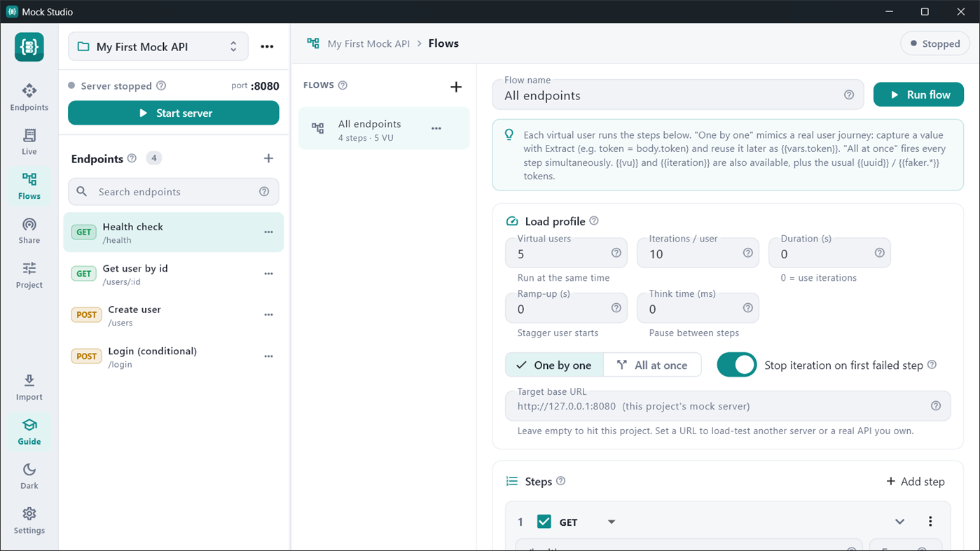Click the Flow name input field
Image resolution: width=980 pixels, height=551 pixels.
point(678,95)
